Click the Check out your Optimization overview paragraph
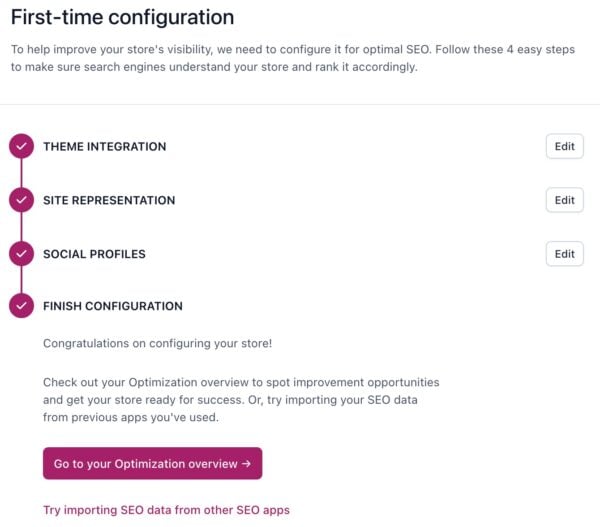The height and width of the screenshot is (527, 600). point(240,400)
